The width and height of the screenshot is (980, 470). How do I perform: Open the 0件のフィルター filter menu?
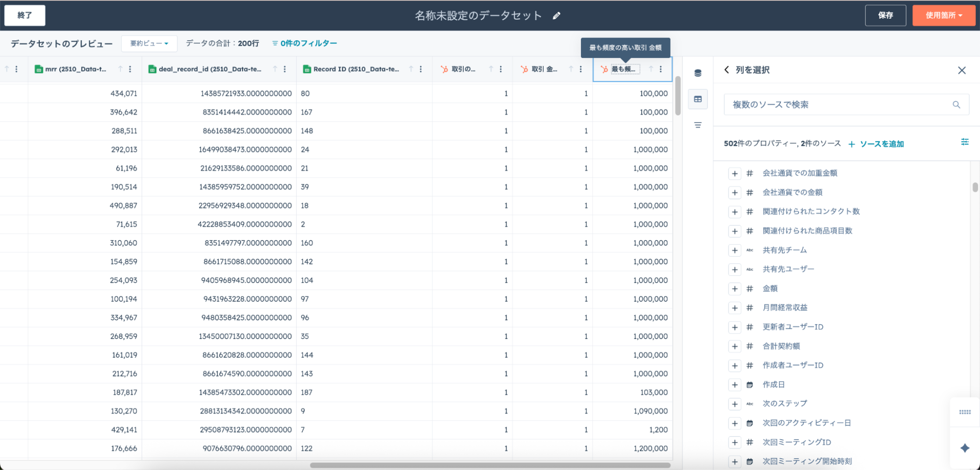304,44
